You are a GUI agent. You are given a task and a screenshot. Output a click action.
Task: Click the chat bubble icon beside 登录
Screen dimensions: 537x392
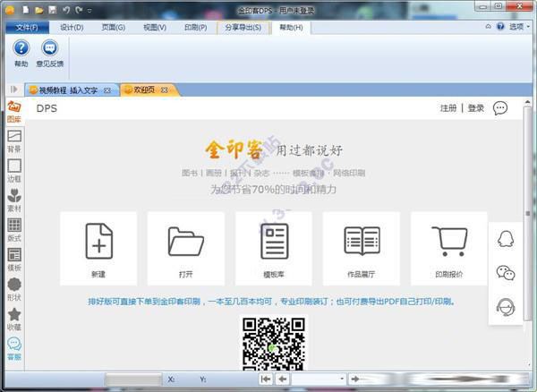coord(500,108)
